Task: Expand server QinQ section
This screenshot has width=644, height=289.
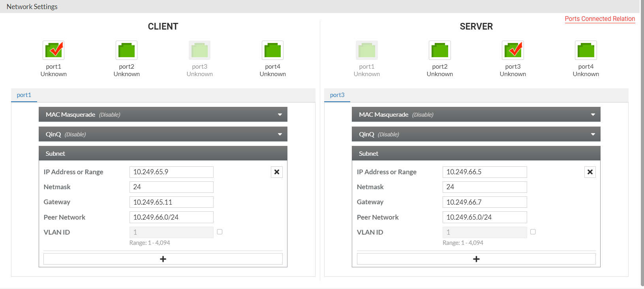Action: click(x=476, y=134)
